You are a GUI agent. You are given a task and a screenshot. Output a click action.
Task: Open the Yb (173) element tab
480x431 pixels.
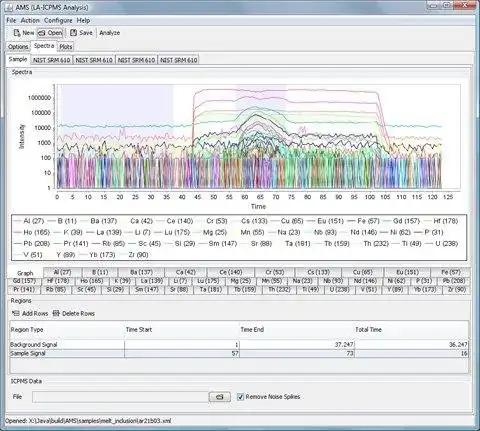pos(425,290)
